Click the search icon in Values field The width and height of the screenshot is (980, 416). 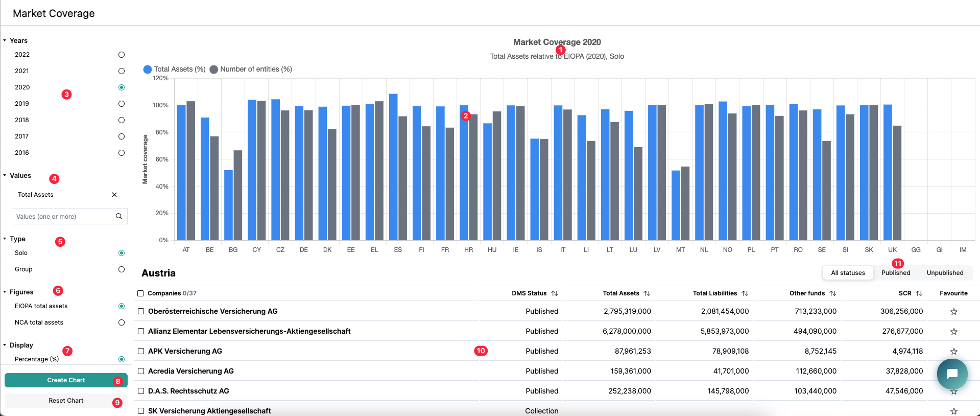click(x=119, y=216)
